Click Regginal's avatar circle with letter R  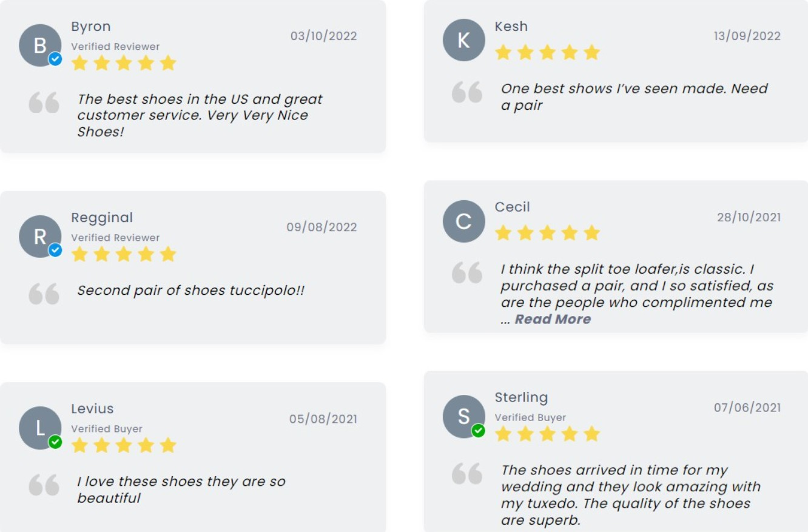(39, 236)
